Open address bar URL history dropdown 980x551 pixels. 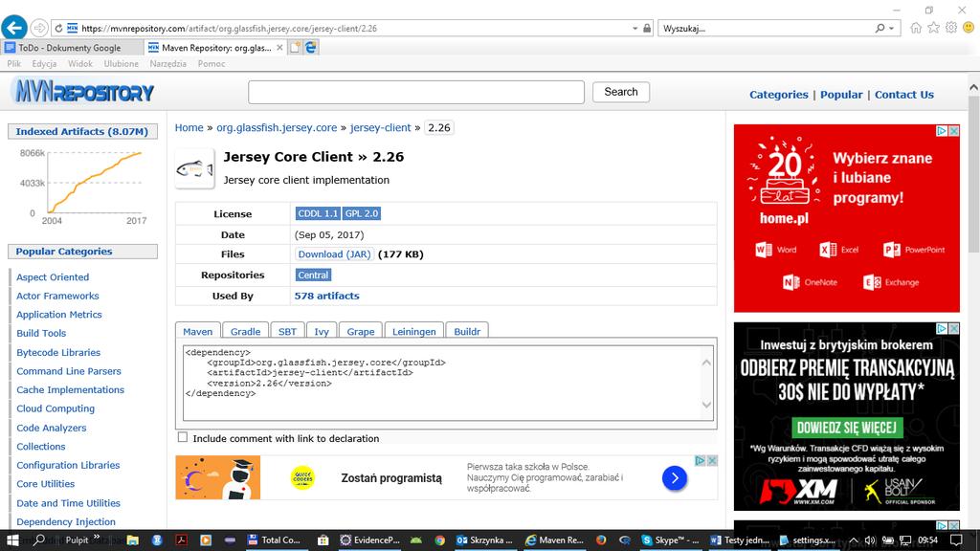click(635, 28)
